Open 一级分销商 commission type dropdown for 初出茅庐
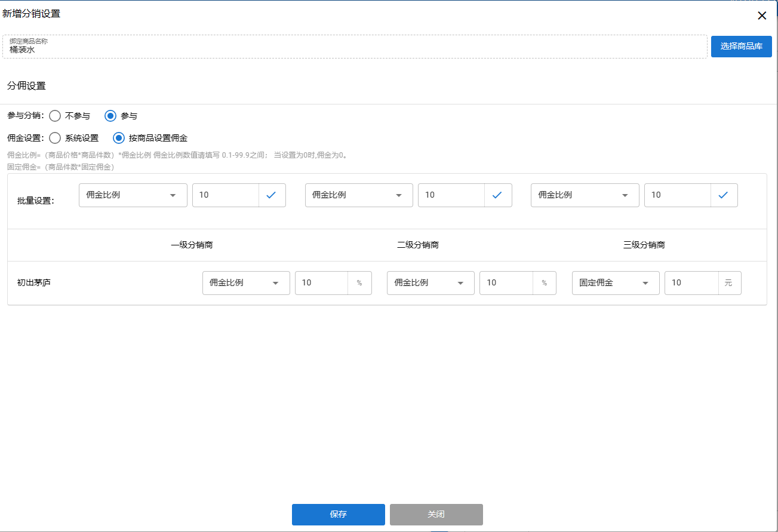778x532 pixels. pyautogui.click(x=246, y=283)
